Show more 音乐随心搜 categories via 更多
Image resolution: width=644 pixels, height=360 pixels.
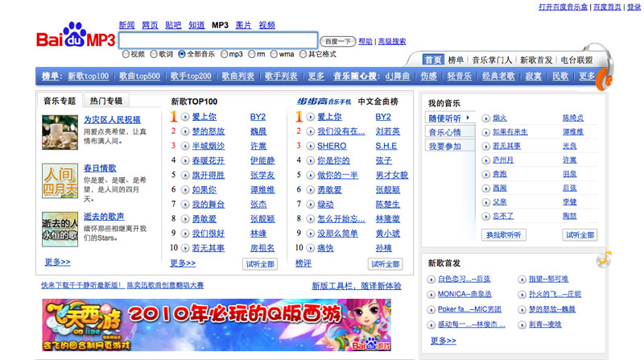[587, 76]
